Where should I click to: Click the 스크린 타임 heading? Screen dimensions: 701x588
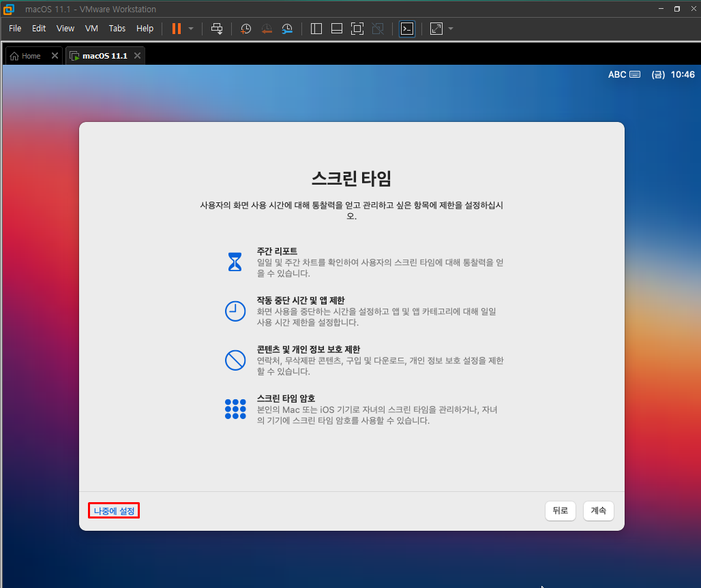[x=351, y=179]
